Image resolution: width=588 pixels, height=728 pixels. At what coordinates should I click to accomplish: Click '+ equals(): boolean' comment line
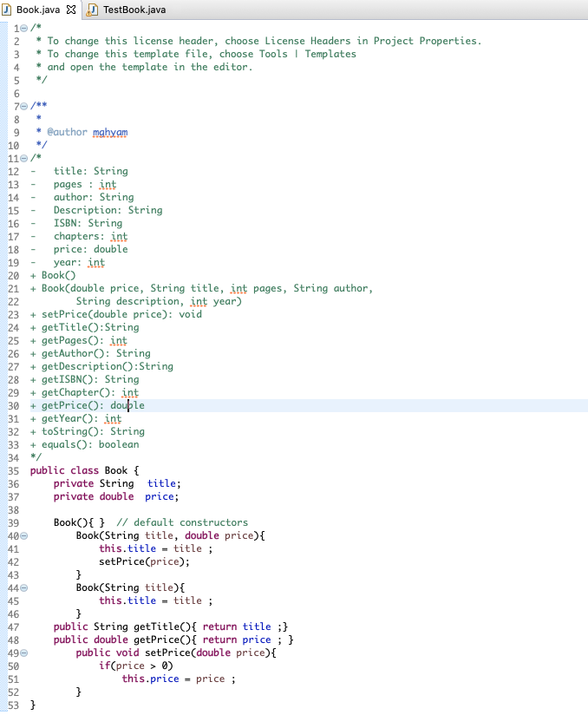(84, 444)
